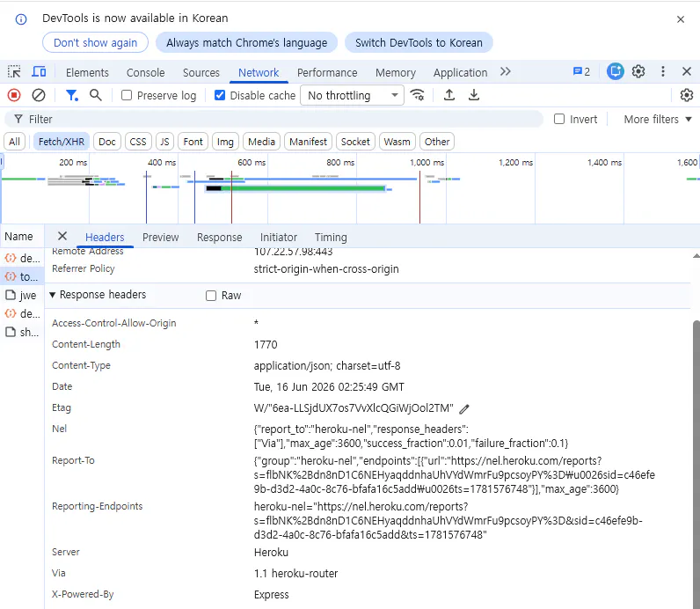Click the headers pane vertical scrollbar
Viewport: 700px width, 609px height.
coord(696,465)
